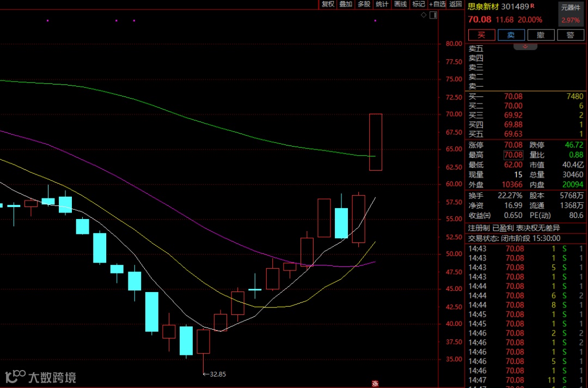Click the boxed 最高 value 70.08

tap(513, 155)
